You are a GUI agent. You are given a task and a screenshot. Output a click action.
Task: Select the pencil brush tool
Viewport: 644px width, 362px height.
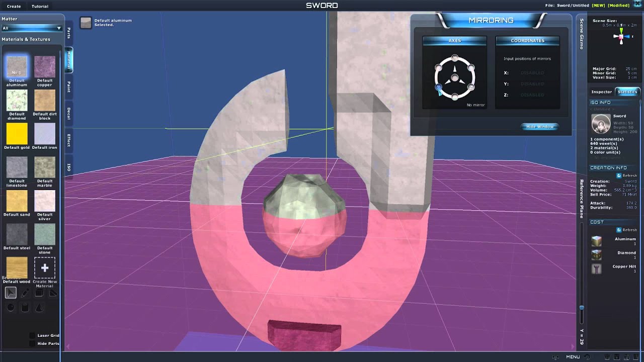click(x=25, y=293)
